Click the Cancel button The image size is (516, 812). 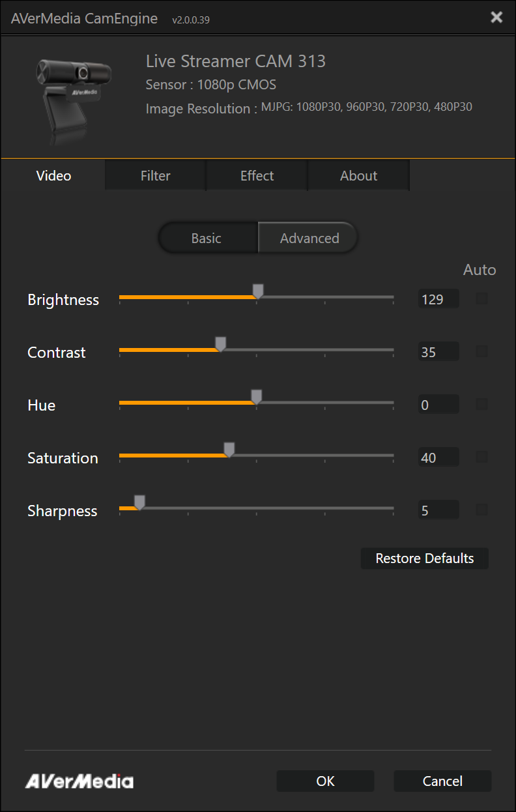pyautogui.click(x=442, y=781)
